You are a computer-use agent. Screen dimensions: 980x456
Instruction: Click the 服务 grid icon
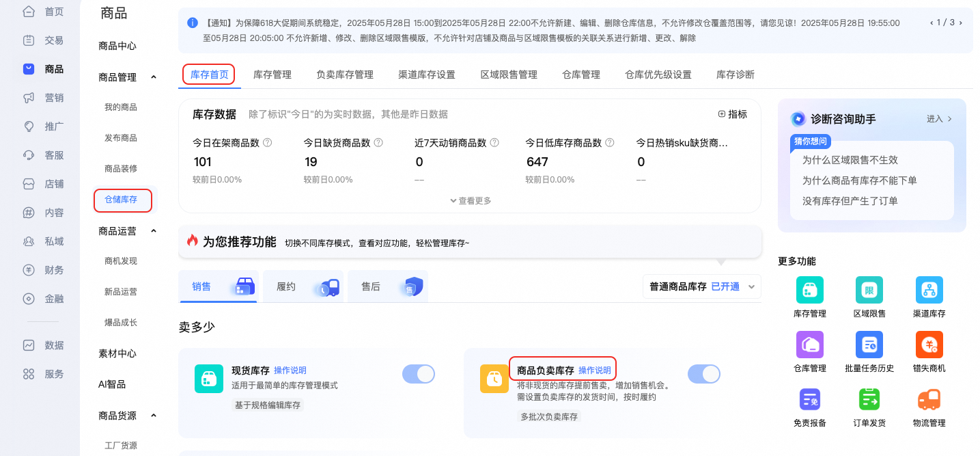[x=29, y=374]
